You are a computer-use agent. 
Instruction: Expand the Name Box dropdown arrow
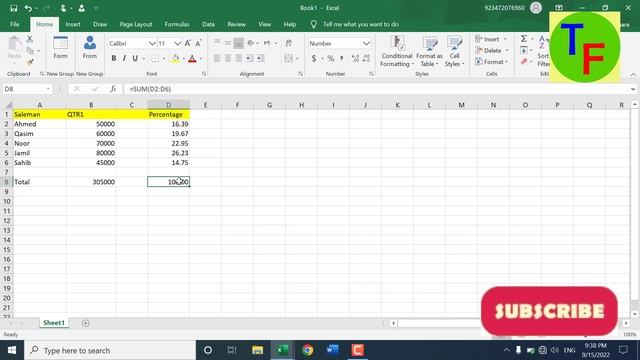[x=48, y=89]
